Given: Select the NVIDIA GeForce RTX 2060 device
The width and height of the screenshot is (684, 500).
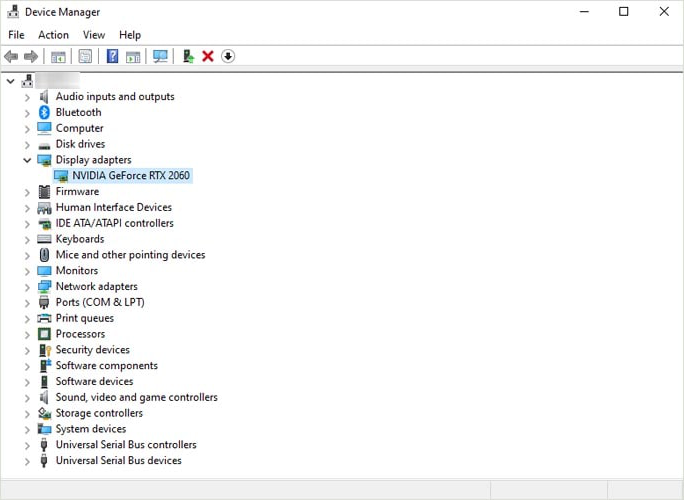Looking at the screenshot, I should coord(130,176).
